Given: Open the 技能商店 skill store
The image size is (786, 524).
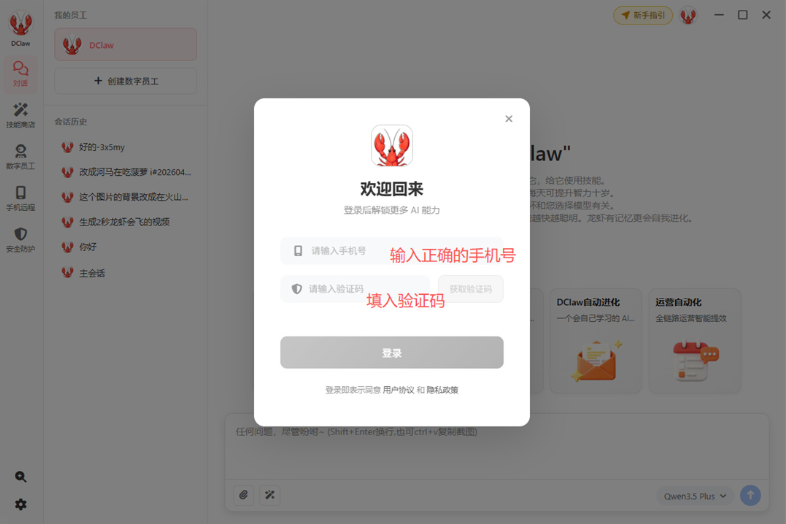Looking at the screenshot, I should point(21,115).
